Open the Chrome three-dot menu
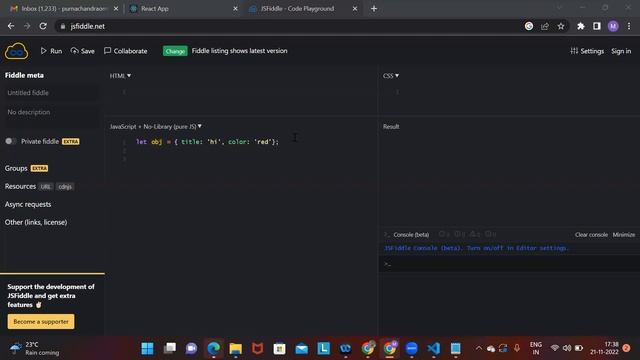This screenshot has height=360, width=640. pos(629,26)
